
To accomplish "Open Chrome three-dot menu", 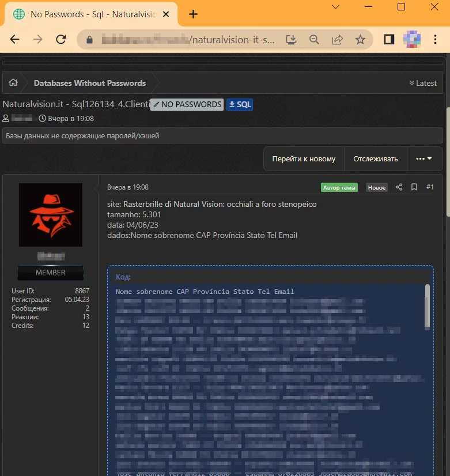I will (436, 40).
